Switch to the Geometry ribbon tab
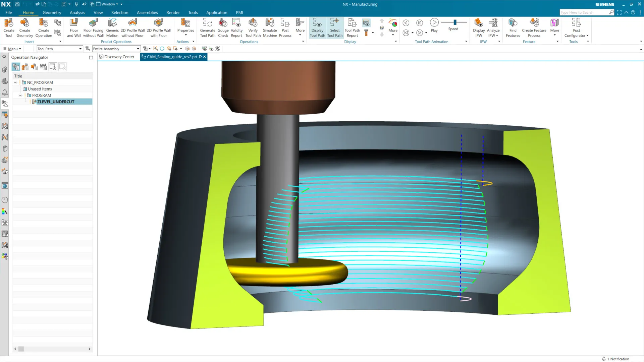 (x=52, y=12)
